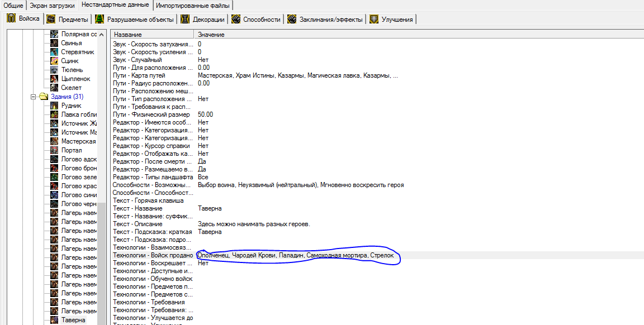Select the Технологии - Обучено войск row
Image resolution: width=644 pixels, height=325 pixels.
click(x=377, y=279)
